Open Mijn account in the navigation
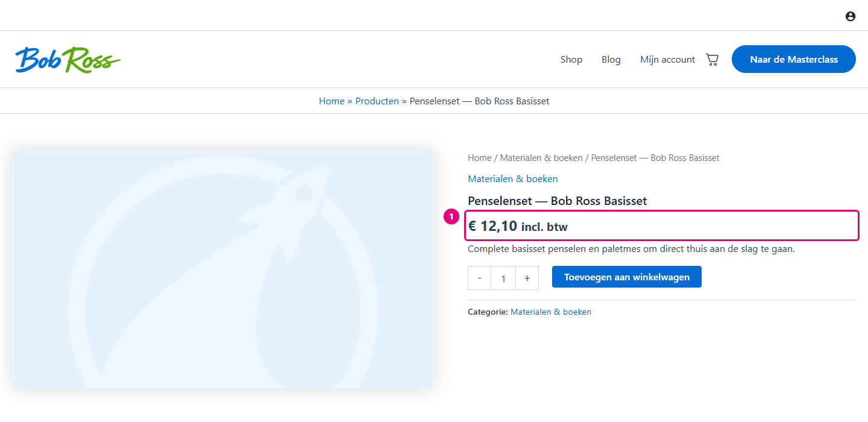Screen dimensions: 868x422 668,59
